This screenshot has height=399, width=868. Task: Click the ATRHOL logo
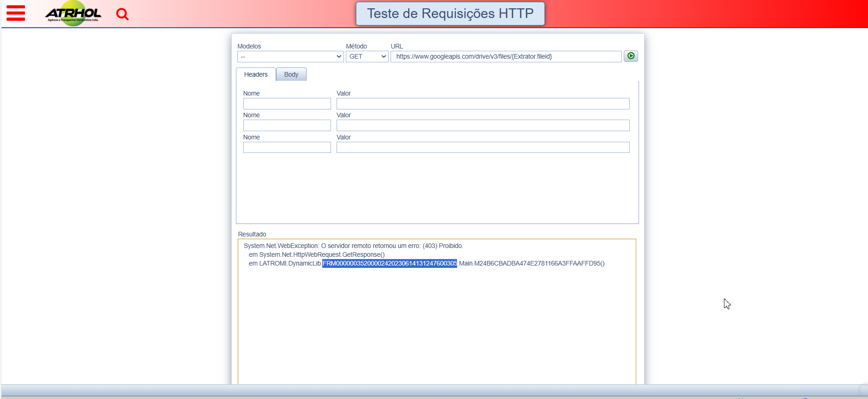73,14
